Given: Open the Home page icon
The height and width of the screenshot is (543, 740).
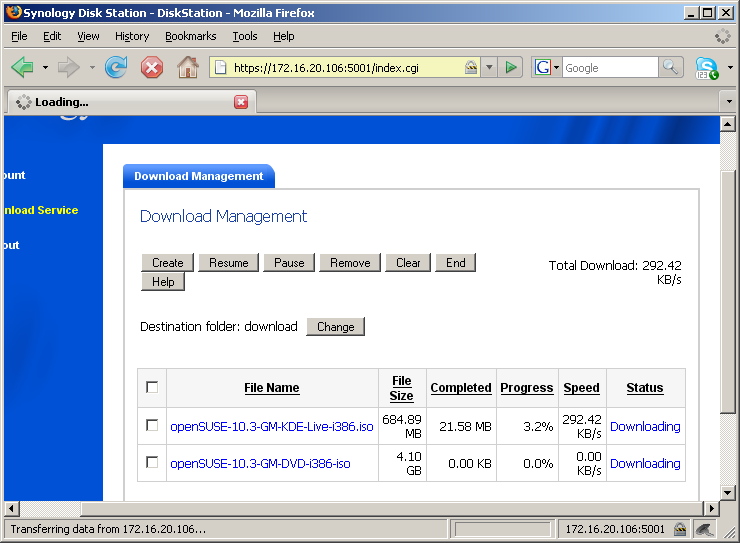Looking at the screenshot, I should click(188, 67).
